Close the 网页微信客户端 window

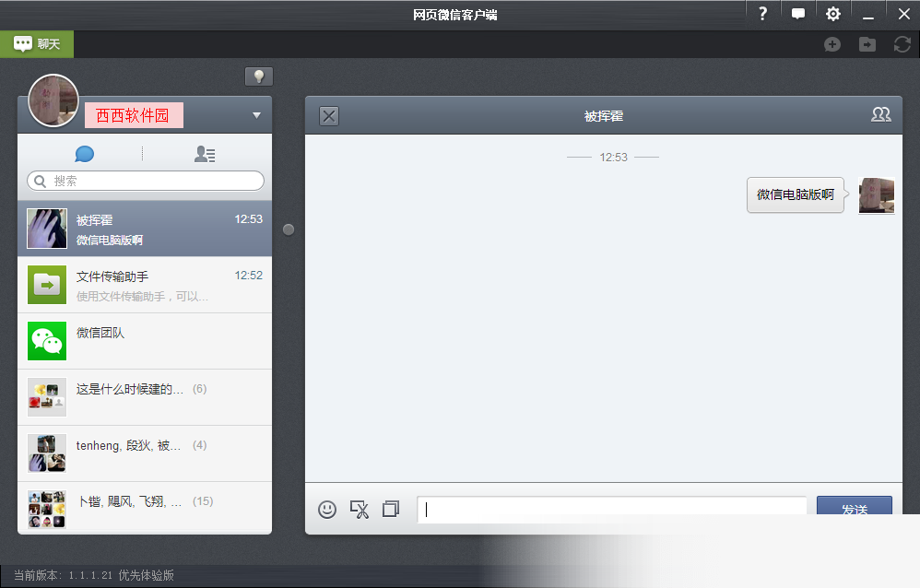(903, 14)
